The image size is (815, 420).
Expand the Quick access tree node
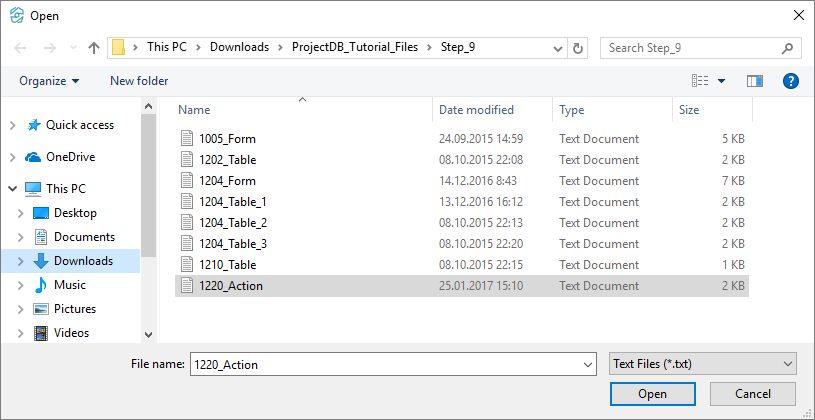[x=12, y=126]
